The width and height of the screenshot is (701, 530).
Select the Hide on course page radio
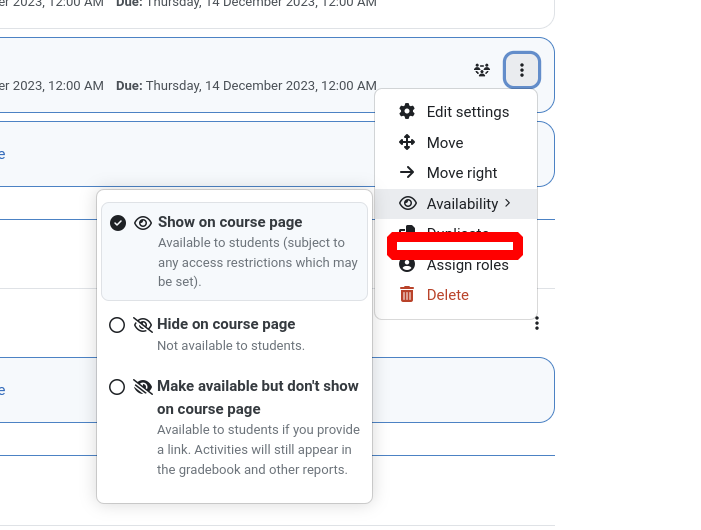[117, 325]
